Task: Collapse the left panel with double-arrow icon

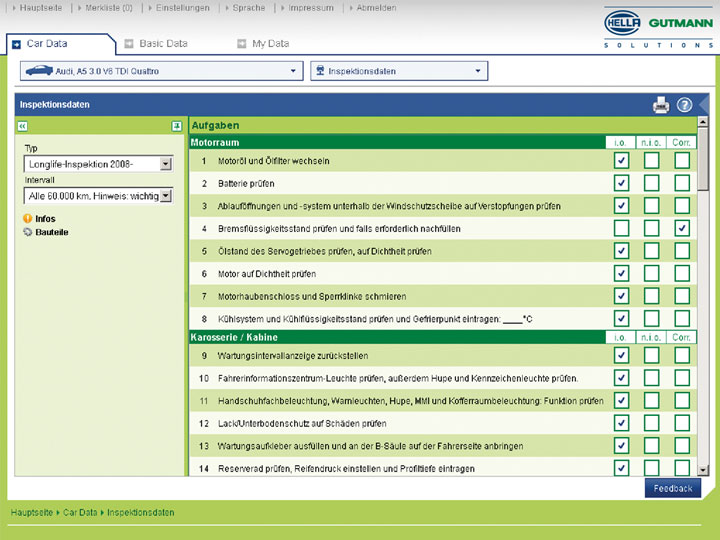Action: click(23, 126)
